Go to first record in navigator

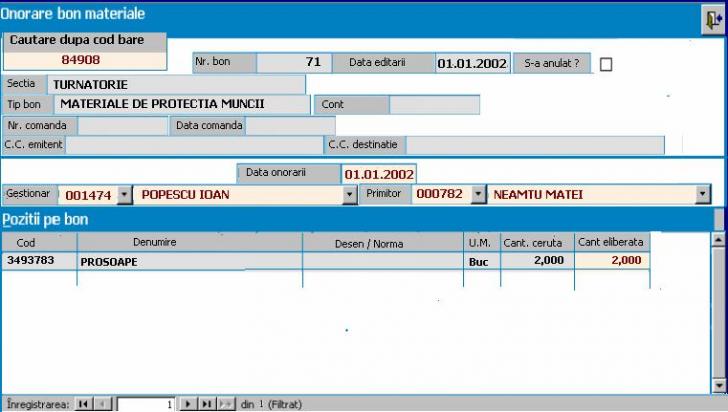pos(83,404)
